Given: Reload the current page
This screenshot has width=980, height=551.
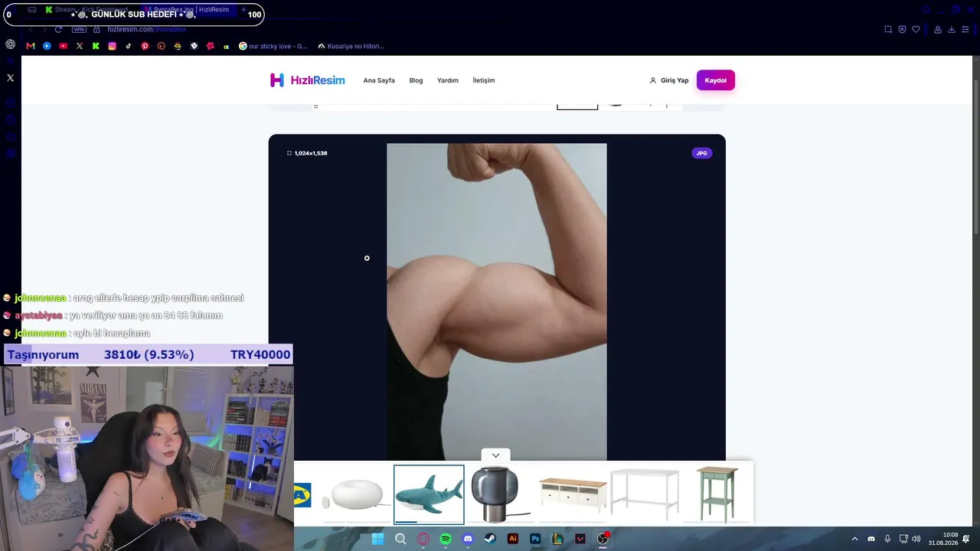Looking at the screenshot, I should tap(58, 29).
